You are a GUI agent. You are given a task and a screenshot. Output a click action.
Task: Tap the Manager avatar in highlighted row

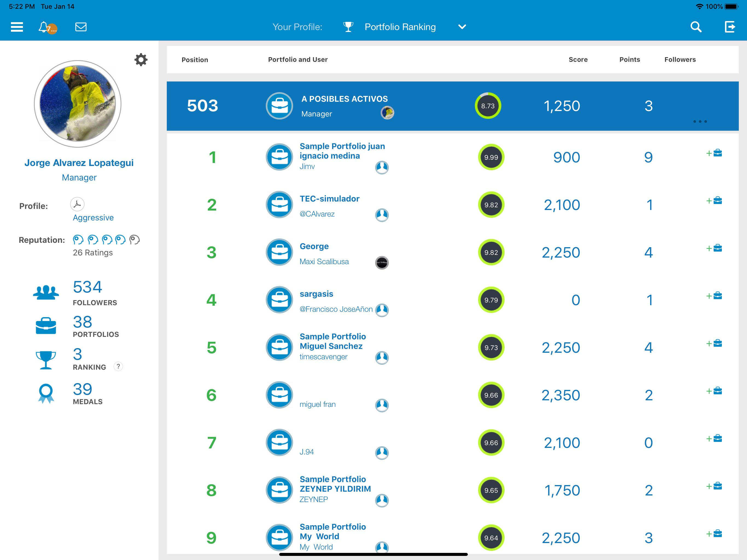pos(387,113)
